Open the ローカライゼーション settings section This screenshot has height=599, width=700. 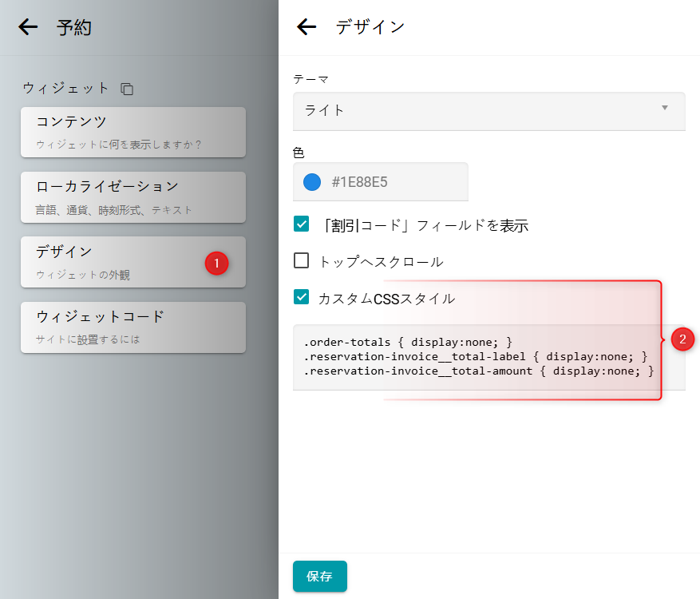click(132, 196)
